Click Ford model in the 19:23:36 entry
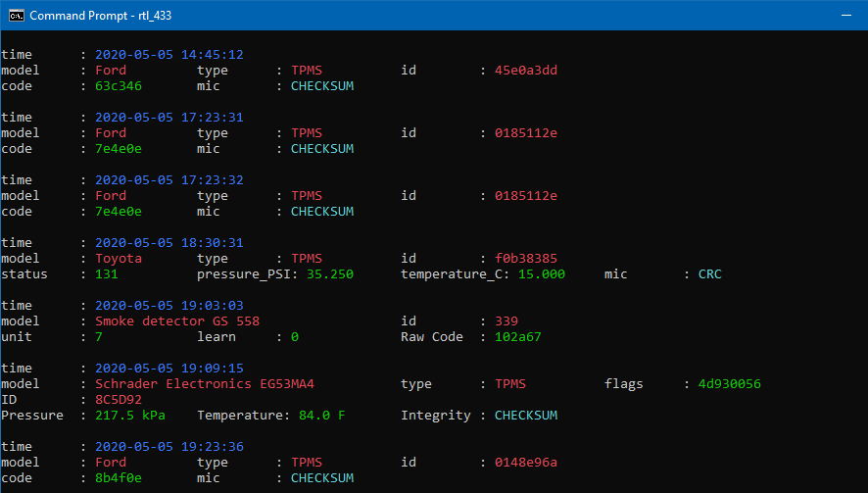Image resolution: width=868 pixels, height=493 pixels. pos(111,462)
